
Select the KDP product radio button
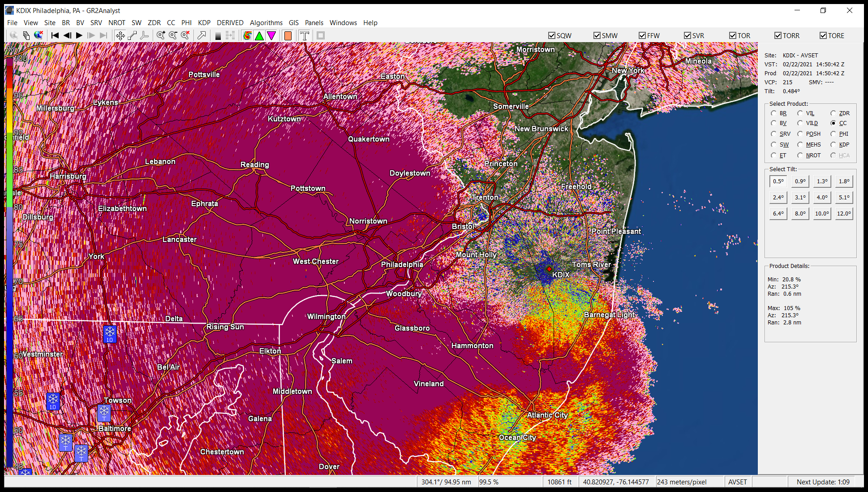click(833, 145)
